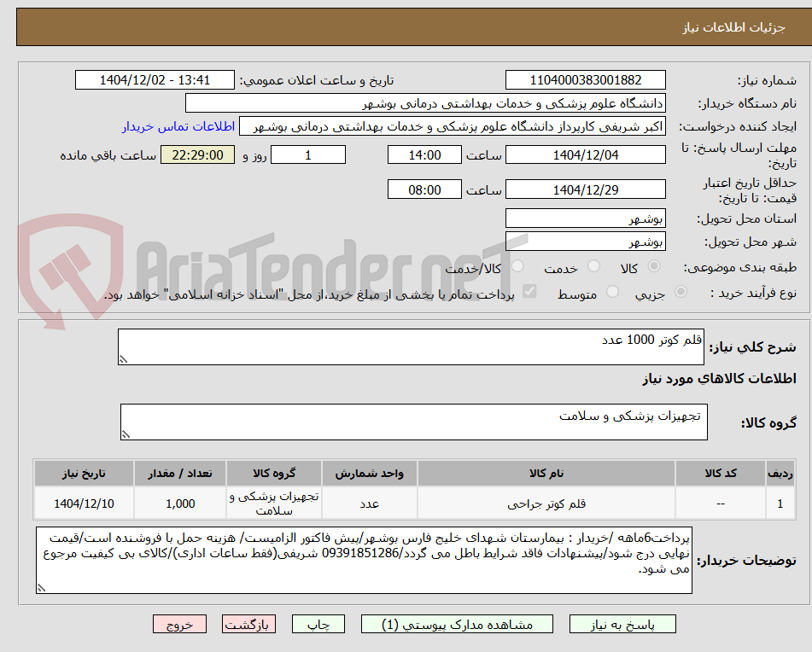Click the general description box 'قلم کوتر 1000 عدد'
This screenshot has width=812, height=652.
411,346
